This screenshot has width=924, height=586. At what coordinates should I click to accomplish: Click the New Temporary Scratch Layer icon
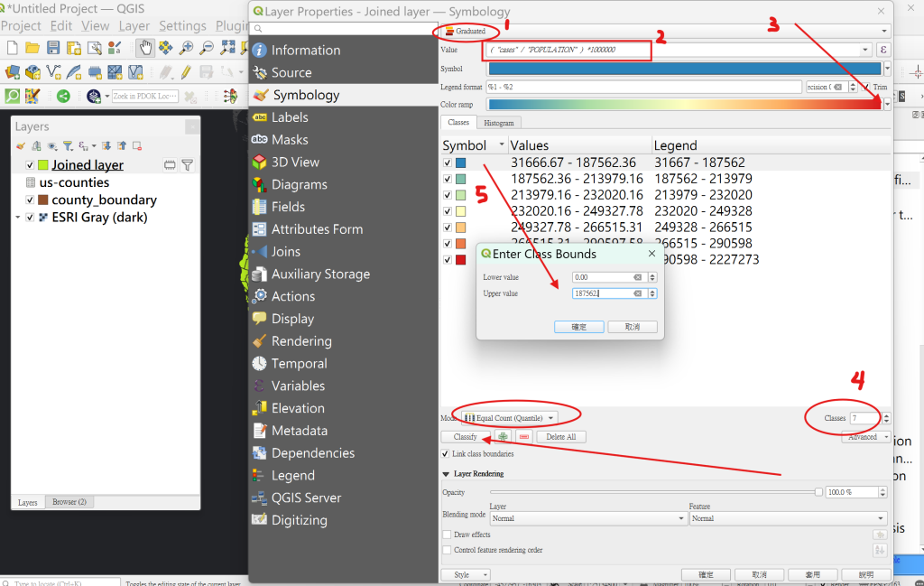coord(95,72)
